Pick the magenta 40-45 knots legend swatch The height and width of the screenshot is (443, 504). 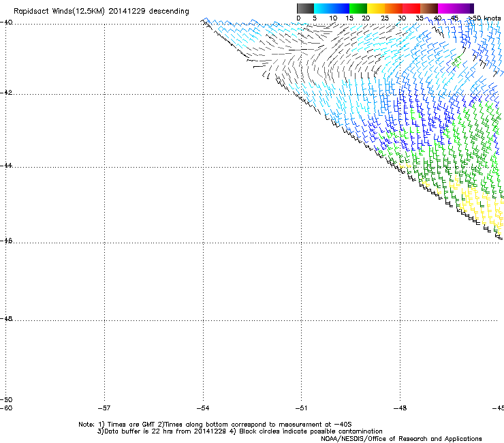(x=447, y=8)
